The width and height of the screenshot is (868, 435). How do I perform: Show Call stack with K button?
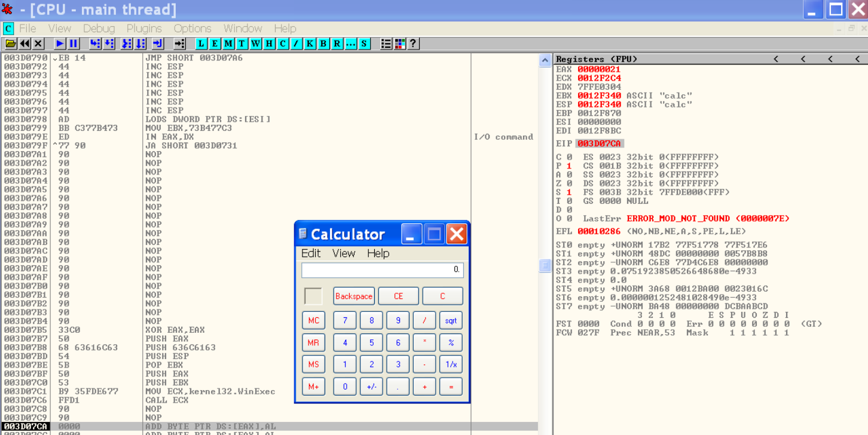point(310,44)
